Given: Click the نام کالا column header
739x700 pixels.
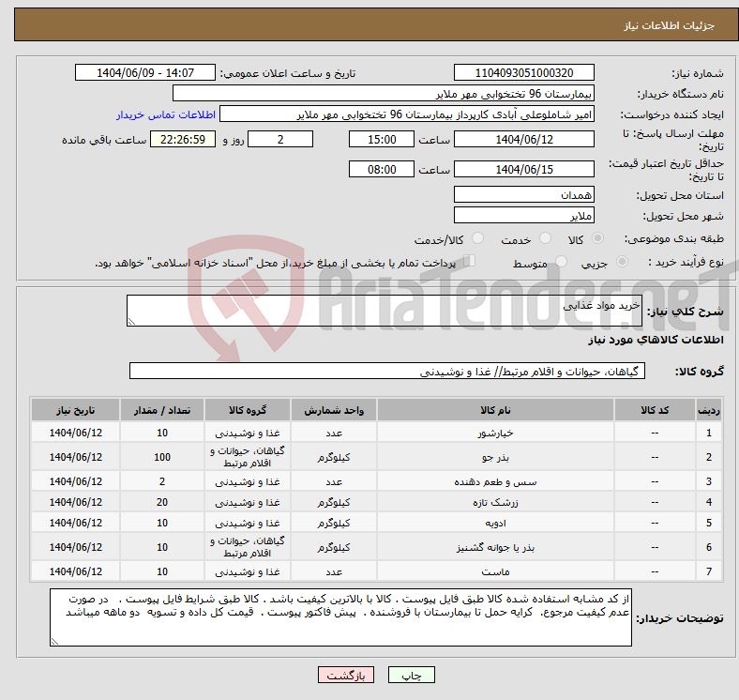Looking at the screenshot, I should point(494,411).
